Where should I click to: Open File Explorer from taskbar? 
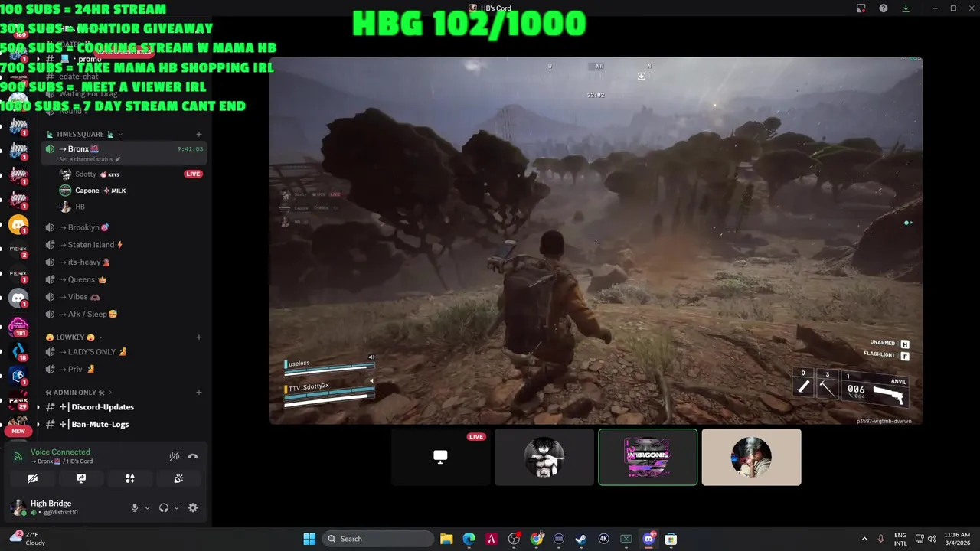click(x=446, y=539)
